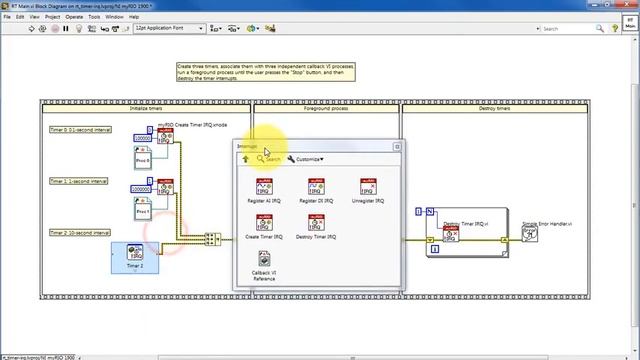Open the Project menu
The height and width of the screenshot is (360, 640).
[x=52, y=17]
